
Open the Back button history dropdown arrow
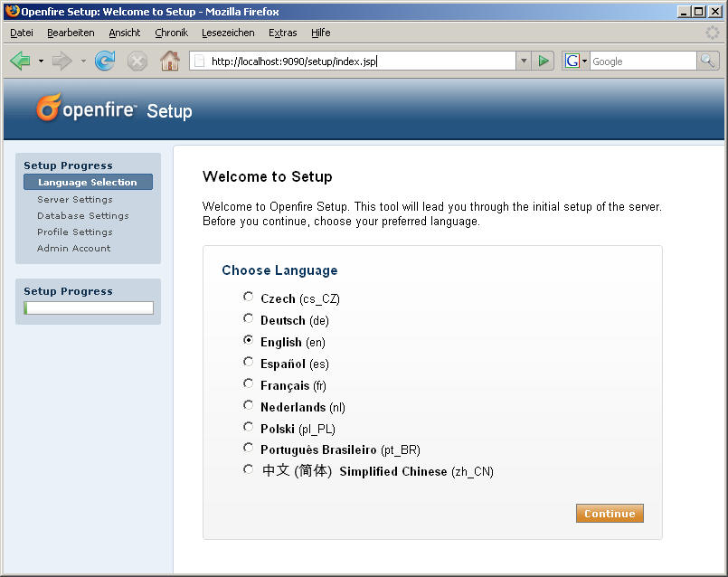point(41,61)
